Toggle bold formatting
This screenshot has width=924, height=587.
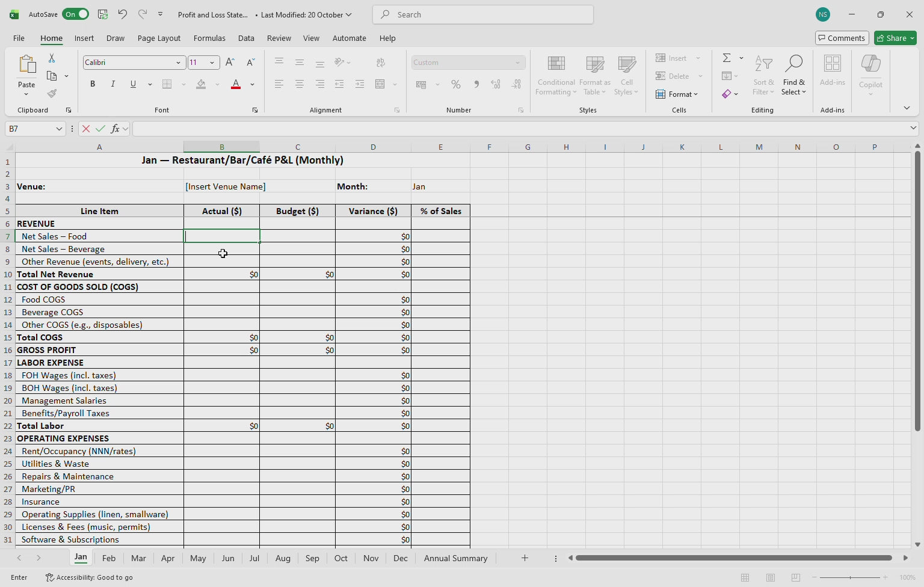point(93,84)
